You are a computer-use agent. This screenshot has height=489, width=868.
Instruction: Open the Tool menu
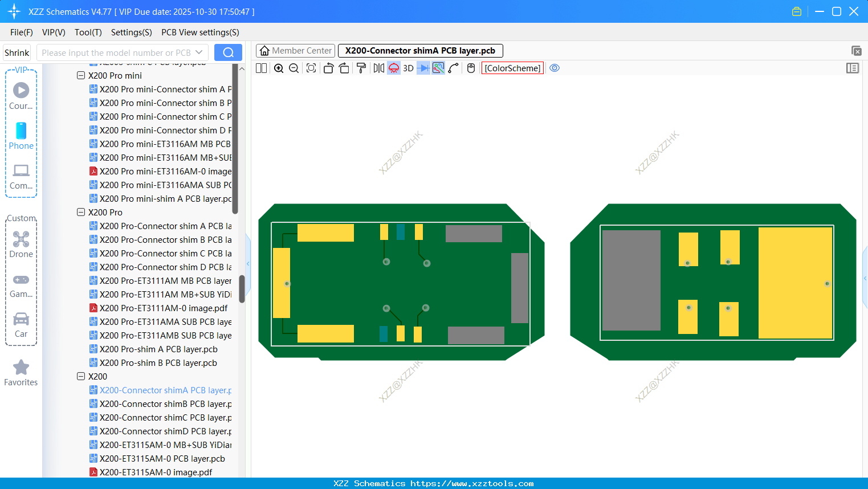88,32
